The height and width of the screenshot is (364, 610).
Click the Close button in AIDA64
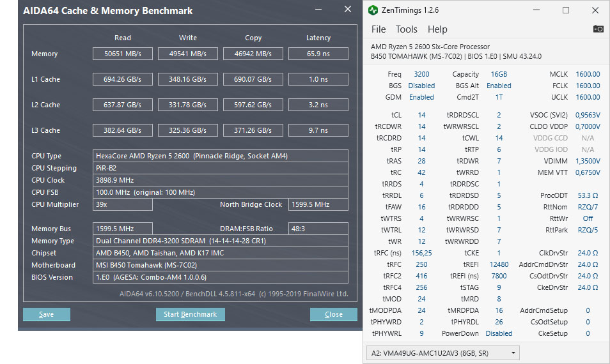tap(333, 314)
